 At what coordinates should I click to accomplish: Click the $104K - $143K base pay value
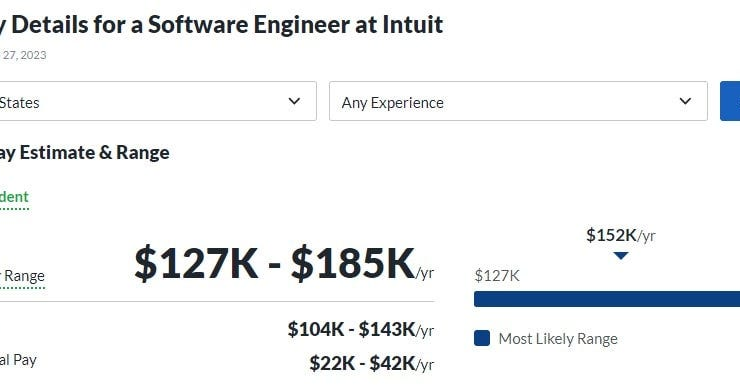click(361, 330)
